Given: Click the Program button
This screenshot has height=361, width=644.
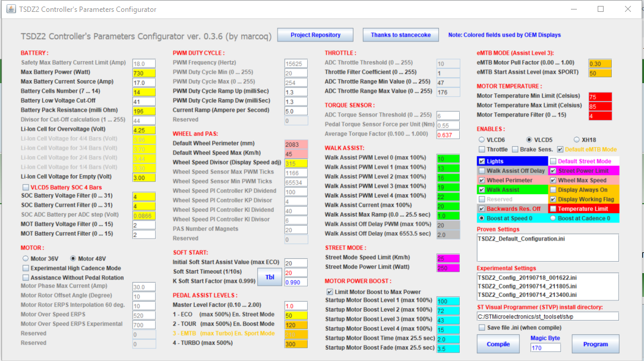Looking at the screenshot, I should tap(595, 344).
